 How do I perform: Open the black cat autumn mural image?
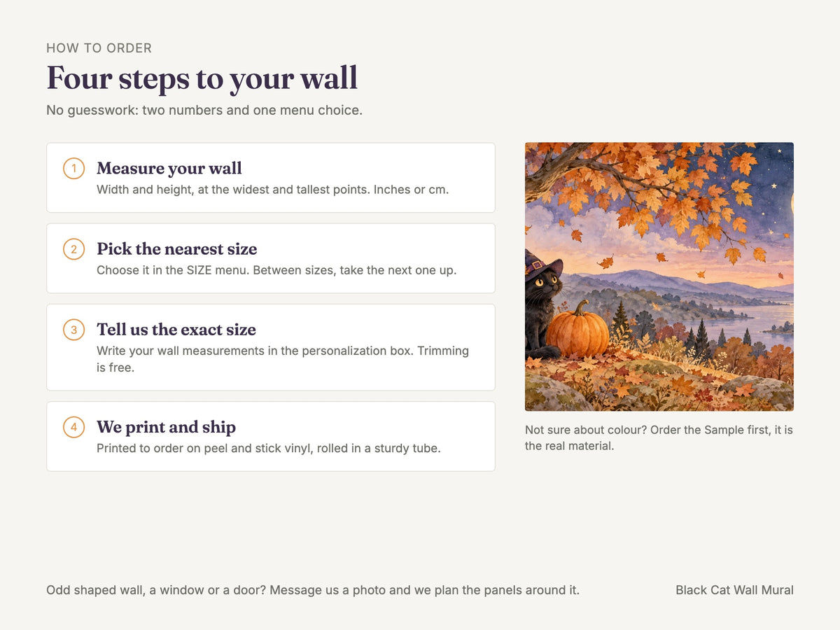point(659,276)
